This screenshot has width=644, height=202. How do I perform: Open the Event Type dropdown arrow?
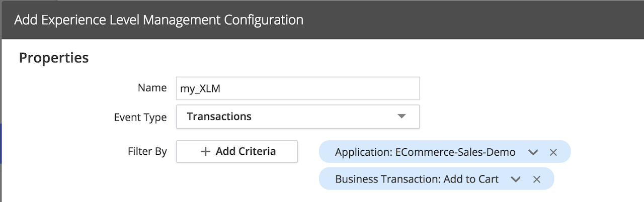pyautogui.click(x=401, y=116)
